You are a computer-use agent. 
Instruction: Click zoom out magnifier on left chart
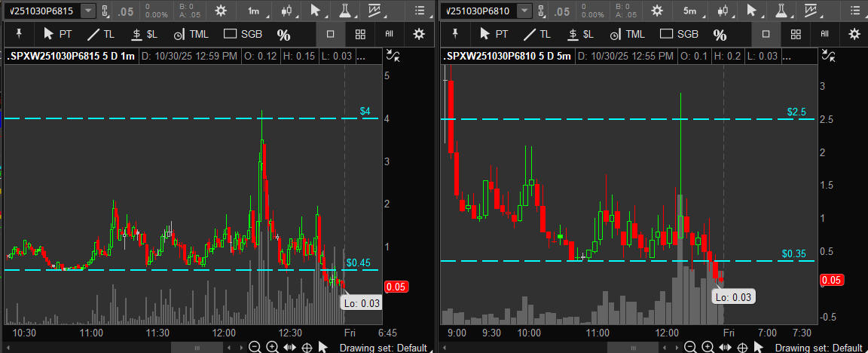coord(255,347)
